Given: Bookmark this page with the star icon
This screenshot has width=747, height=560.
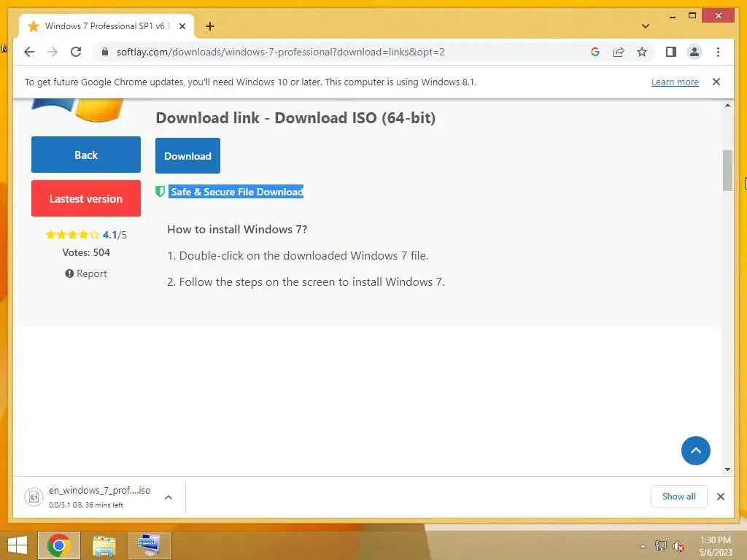Looking at the screenshot, I should (642, 52).
